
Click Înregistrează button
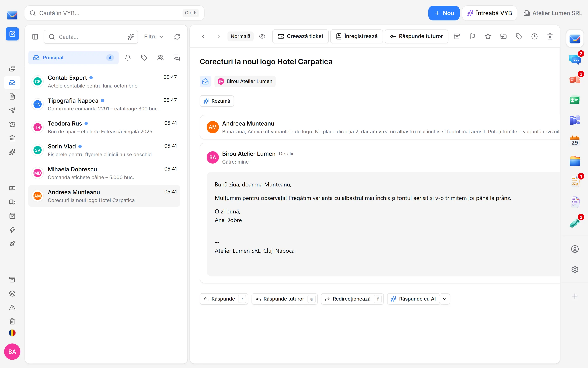[356, 37]
